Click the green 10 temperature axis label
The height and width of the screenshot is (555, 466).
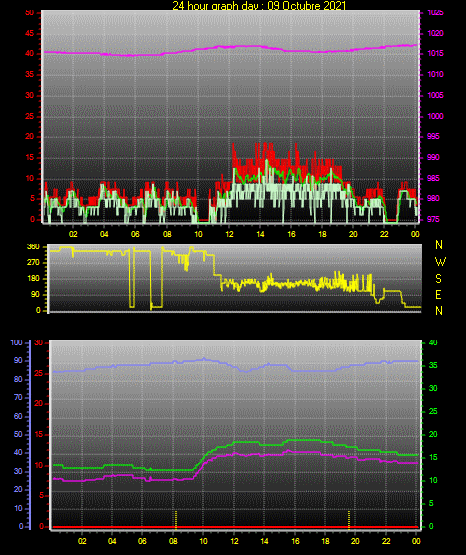click(x=433, y=480)
